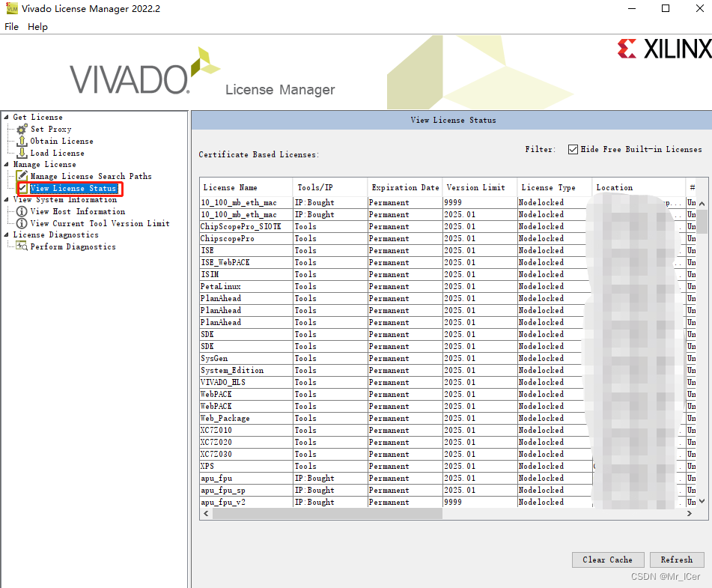
Task: Click the View Host Information info icon
Action: click(22, 211)
